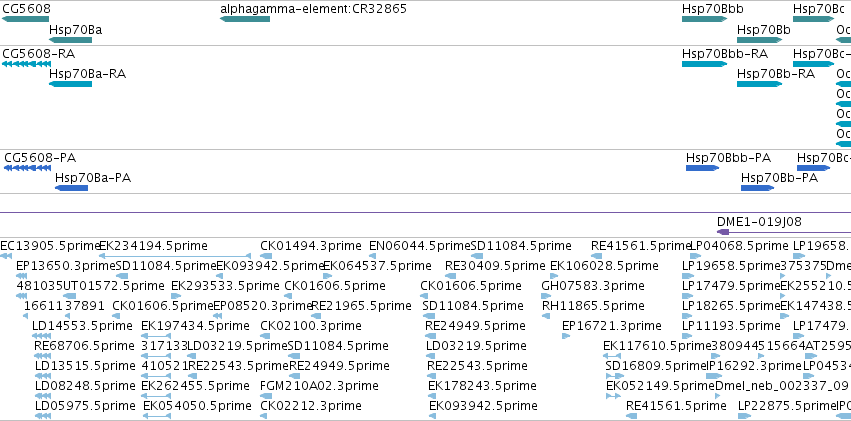Click the Hsp70Bbb-PA coding segment

702,168
